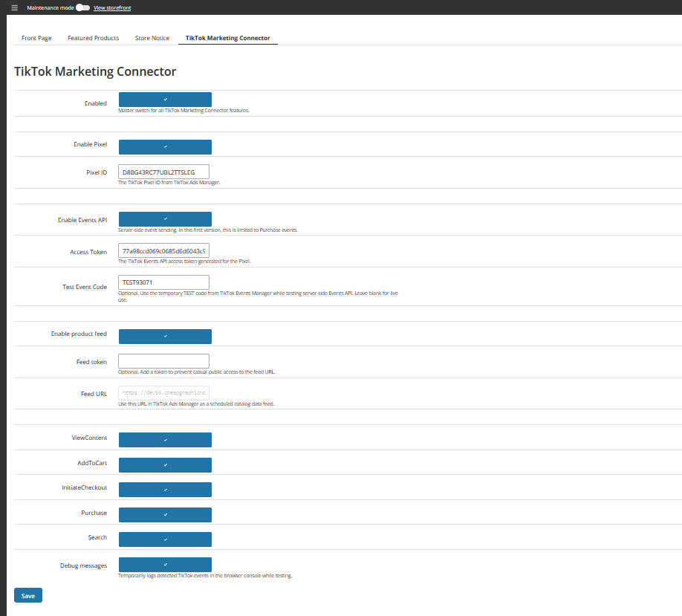
Task: Click the Test Event Code label
Action: click(x=85, y=287)
